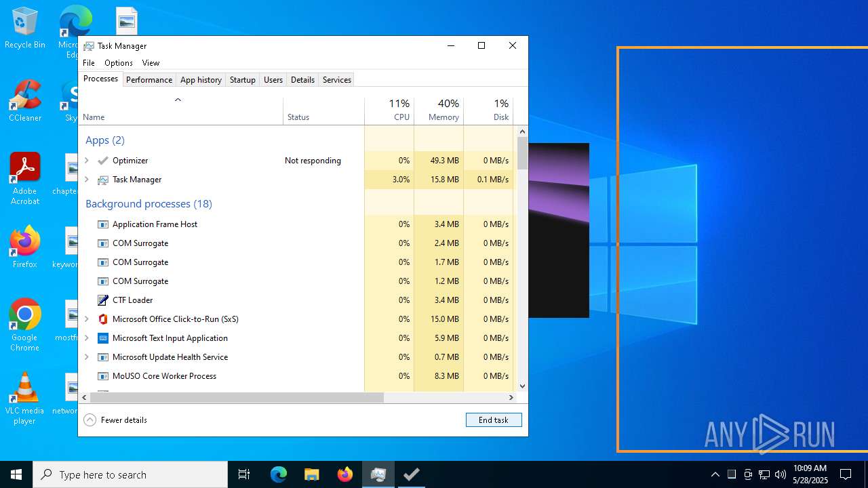The width and height of the screenshot is (868, 488).
Task: Collapse to Fewer details view
Action: pyautogui.click(x=115, y=420)
